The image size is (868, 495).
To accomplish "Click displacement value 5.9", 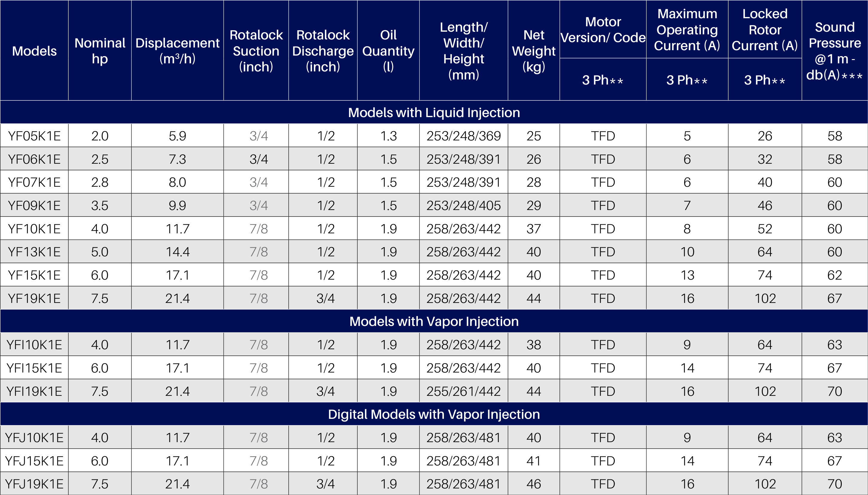I will tap(177, 136).
